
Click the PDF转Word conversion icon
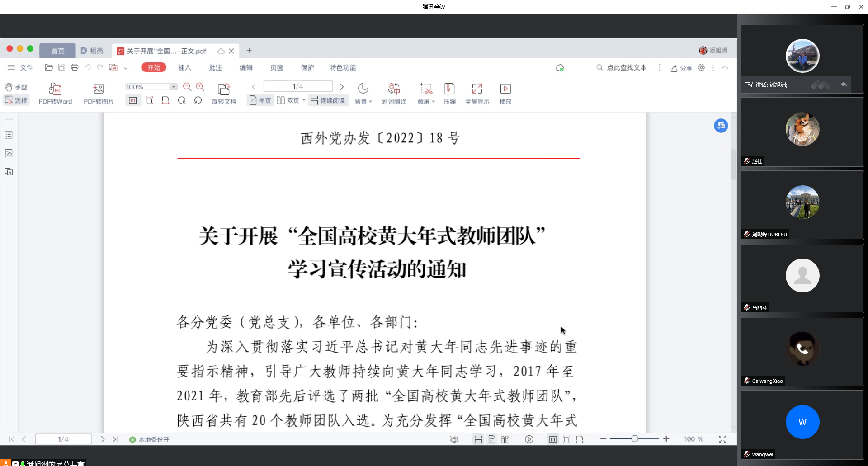point(55,89)
